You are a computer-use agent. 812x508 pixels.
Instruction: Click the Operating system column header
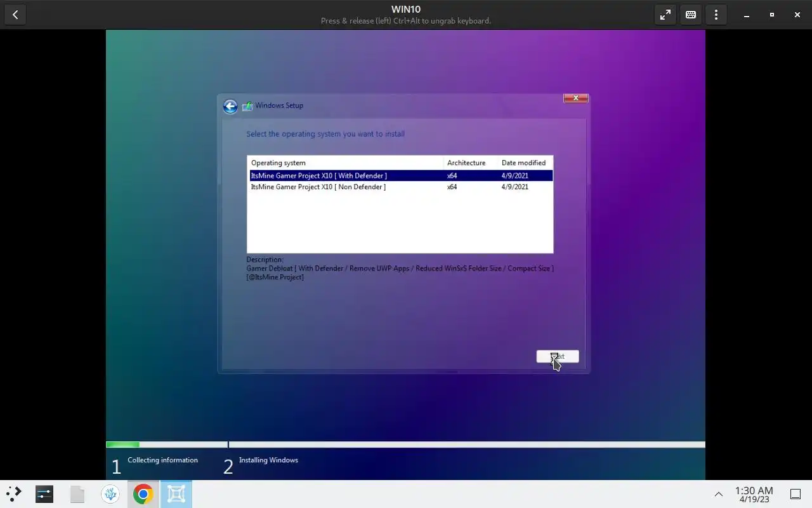[346, 163]
